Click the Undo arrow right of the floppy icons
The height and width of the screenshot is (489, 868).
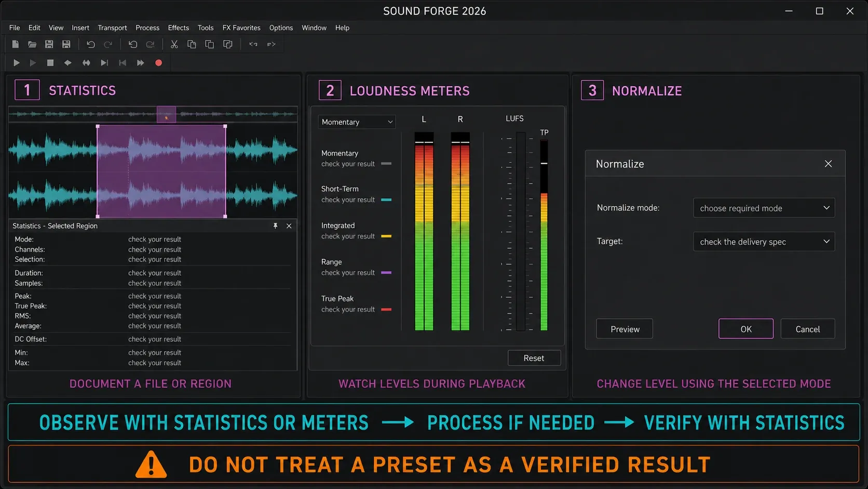click(x=91, y=44)
